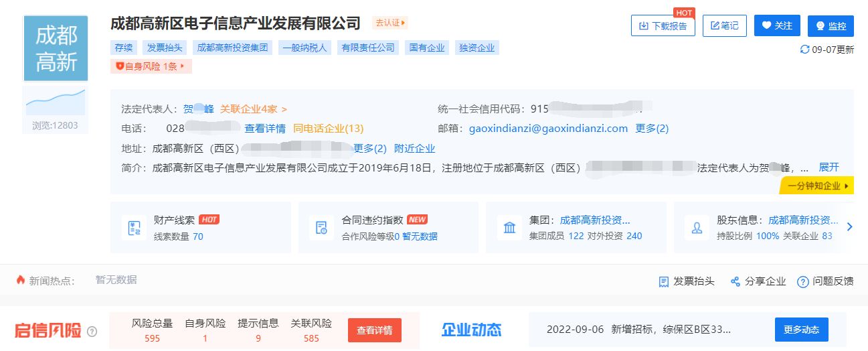Show 更多(2) email addresses
The height and width of the screenshot is (351, 868).
click(652, 129)
